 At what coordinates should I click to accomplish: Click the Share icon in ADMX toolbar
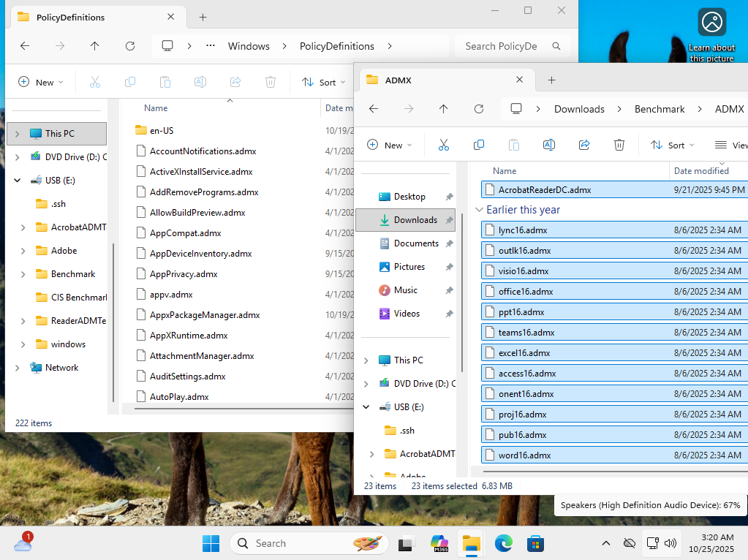[x=584, y=145]
